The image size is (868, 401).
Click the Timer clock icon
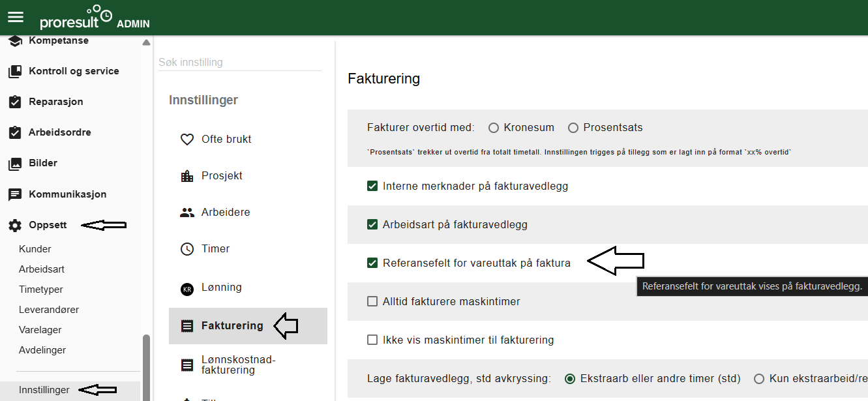coord(187,249)
